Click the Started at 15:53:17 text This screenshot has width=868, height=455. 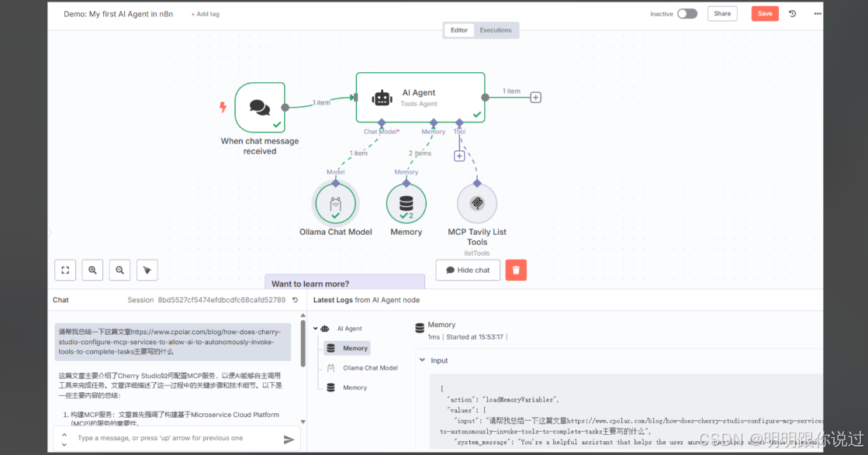point(475,336)
